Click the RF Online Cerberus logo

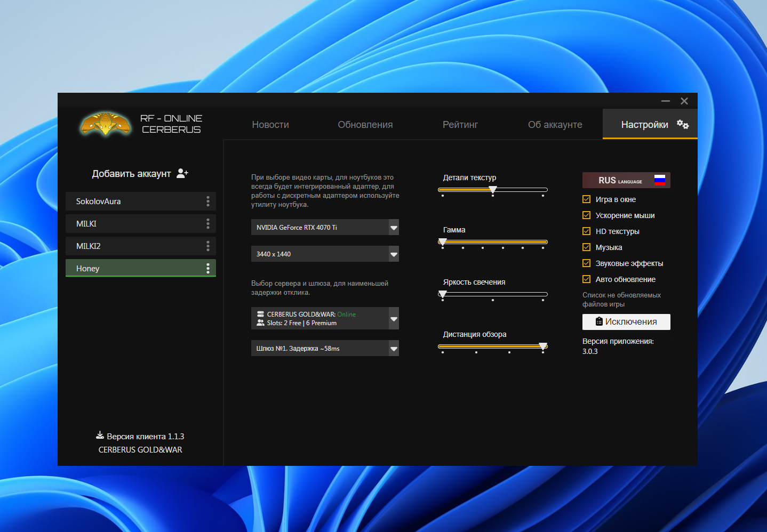click(x=141, y=124)
